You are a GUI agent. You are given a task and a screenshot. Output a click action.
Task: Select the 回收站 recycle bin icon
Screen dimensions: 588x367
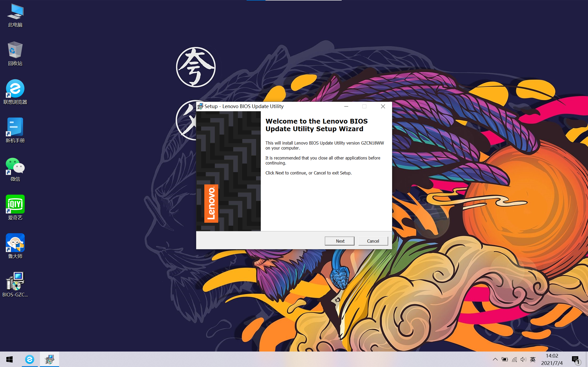15,54
